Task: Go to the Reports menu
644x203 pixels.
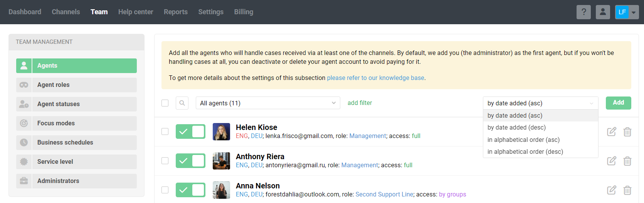Action: coord(175,12)
